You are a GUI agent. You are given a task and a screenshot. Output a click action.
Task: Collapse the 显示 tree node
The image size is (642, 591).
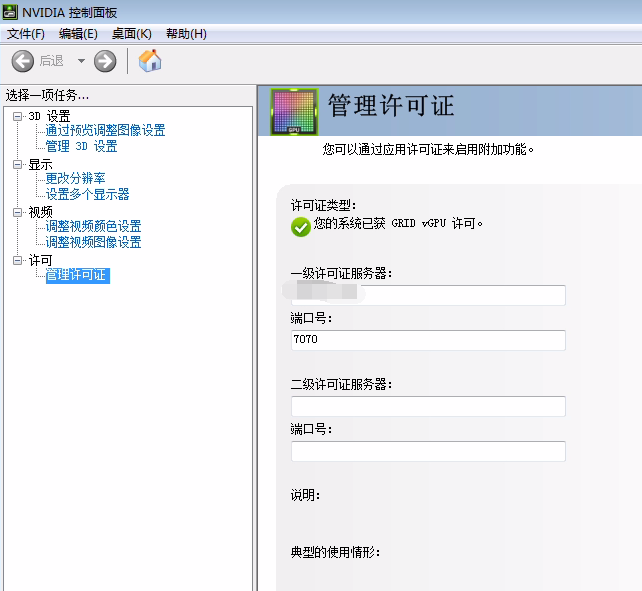click(17, 164)
